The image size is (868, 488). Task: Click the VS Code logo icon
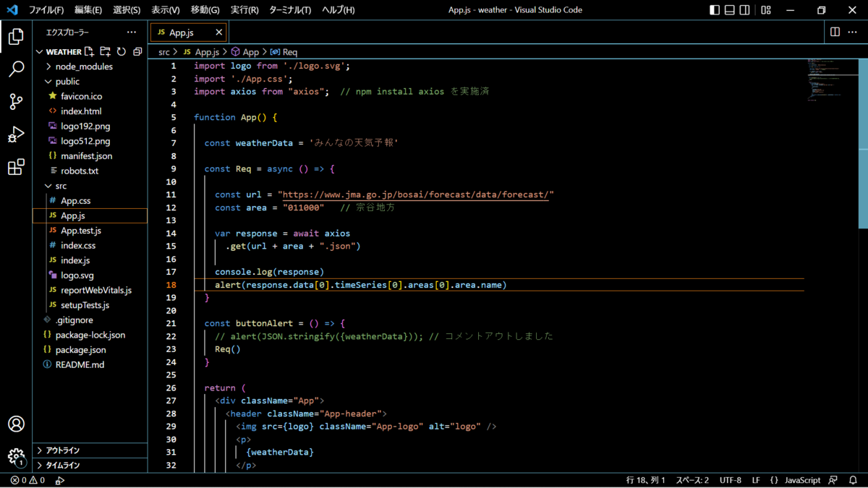coord(12,10)
